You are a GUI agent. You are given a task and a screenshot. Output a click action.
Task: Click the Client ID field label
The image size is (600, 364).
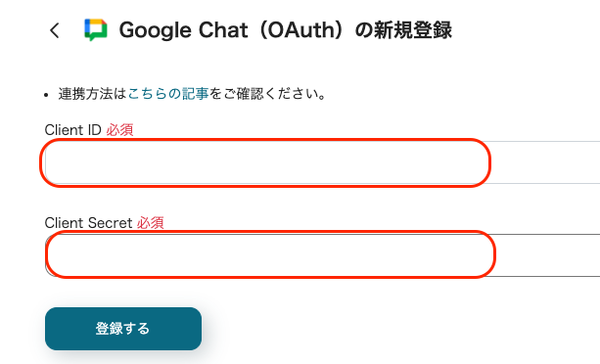coord(72,130)
